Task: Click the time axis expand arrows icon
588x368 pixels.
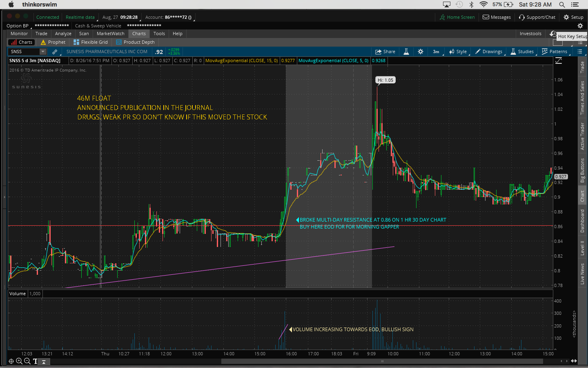Action: point(574,361)
